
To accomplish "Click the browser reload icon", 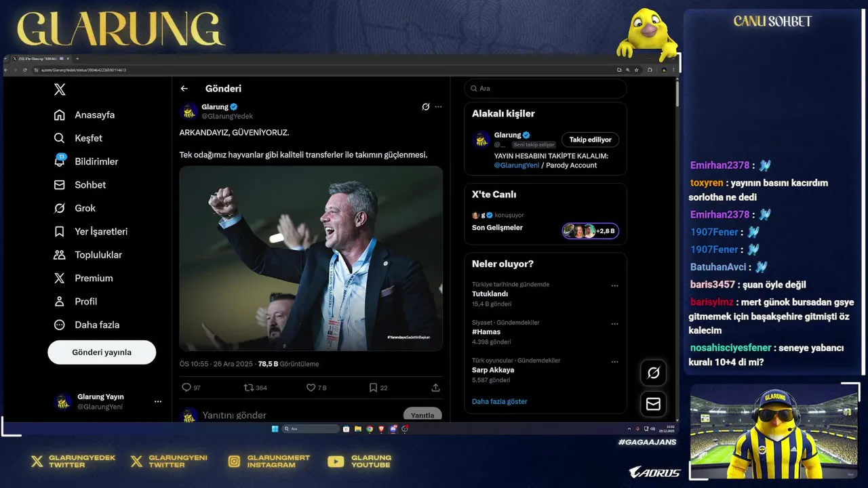I will tap(25, 70).
